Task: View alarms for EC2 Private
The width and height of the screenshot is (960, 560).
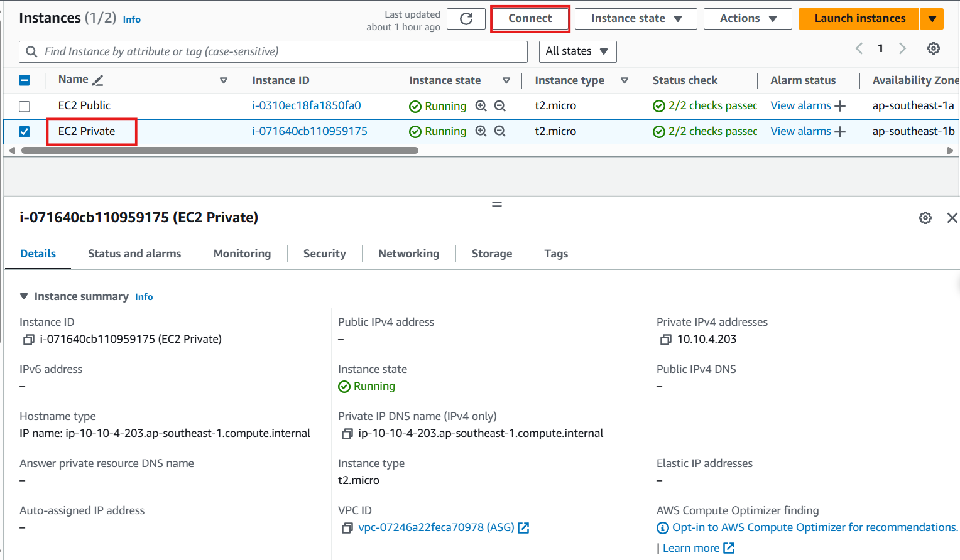Action: [x=800, y=131]
